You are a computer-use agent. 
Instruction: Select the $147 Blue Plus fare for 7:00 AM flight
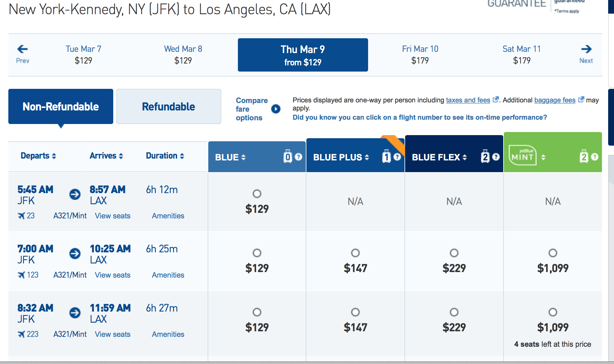355,253
